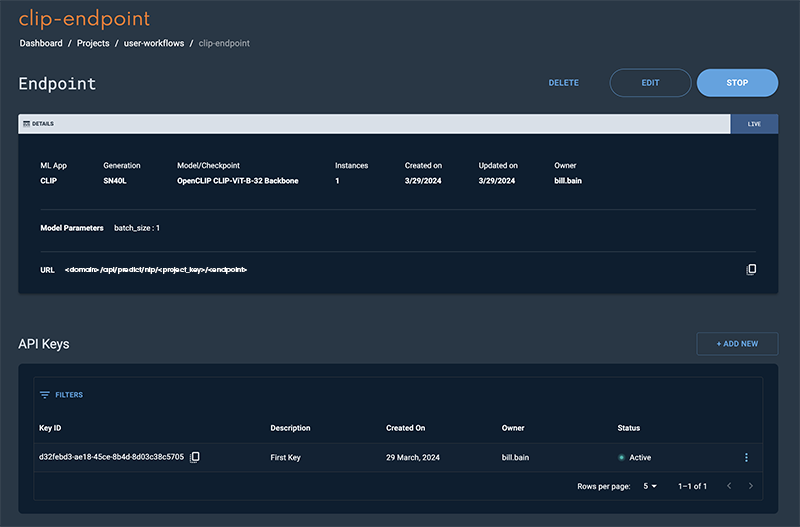Viewport: 800px width, 527px height.
Task: Switch to the Live tab
Action: [754, 124]
